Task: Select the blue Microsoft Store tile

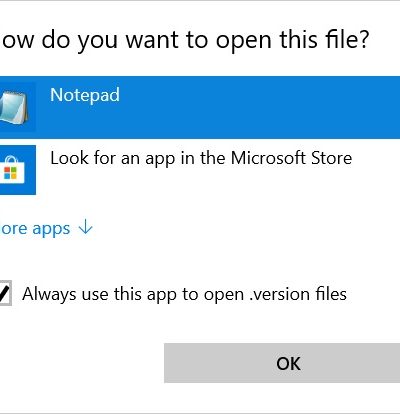Action: coord(18,170)
